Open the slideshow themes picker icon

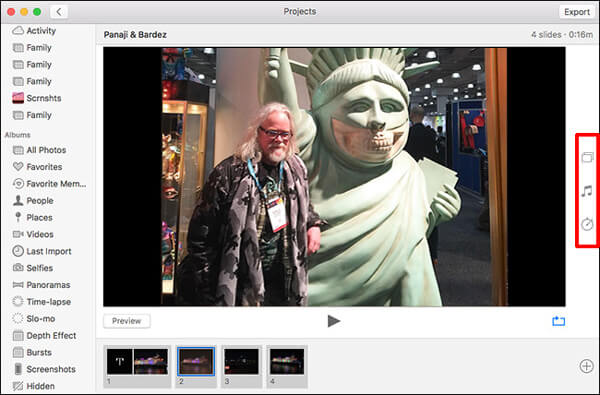[x=587, y=157]
